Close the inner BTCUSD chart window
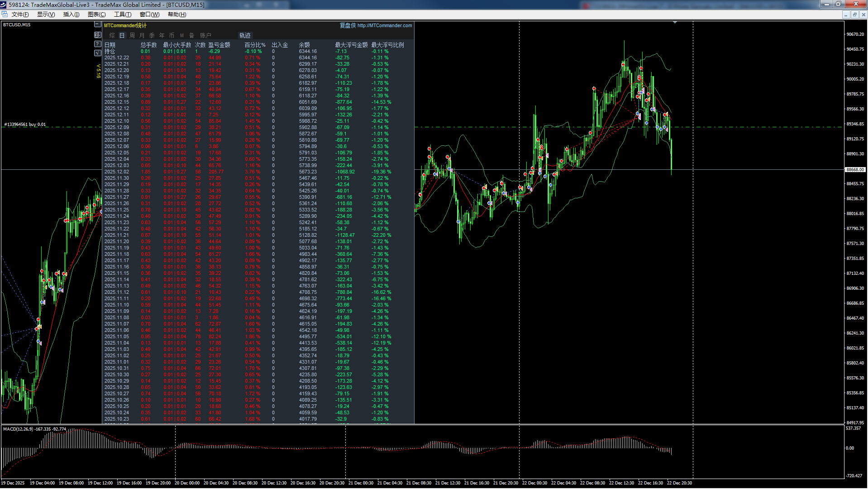 (863, 14)
